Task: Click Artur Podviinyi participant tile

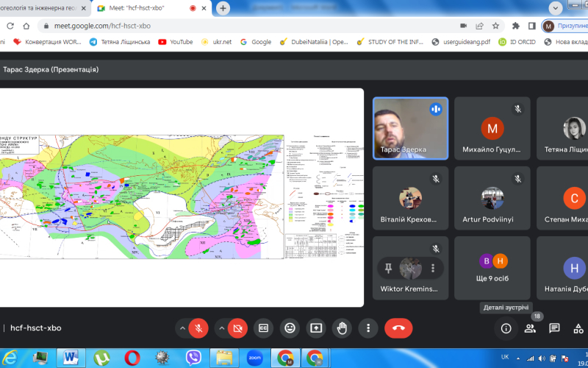Action: tap(492, 198)
